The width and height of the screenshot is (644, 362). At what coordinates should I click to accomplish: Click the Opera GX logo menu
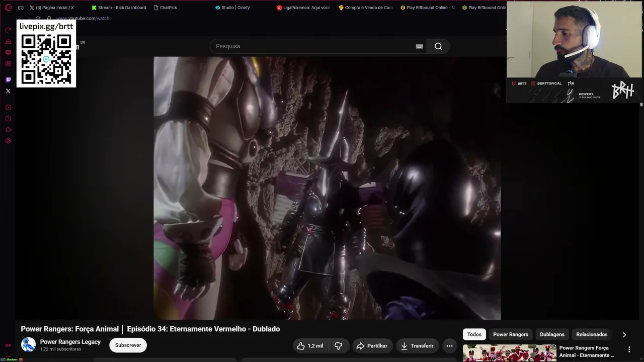(x=8, y=8)
